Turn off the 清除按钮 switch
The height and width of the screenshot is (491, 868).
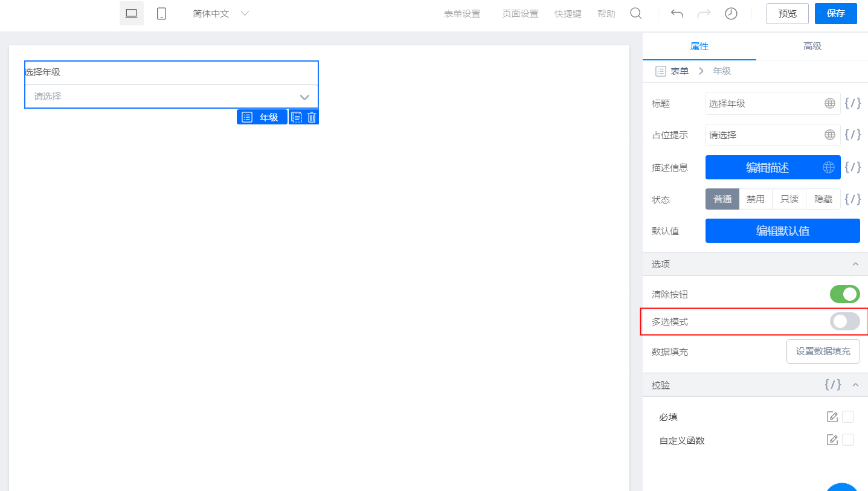pos(844,294)
